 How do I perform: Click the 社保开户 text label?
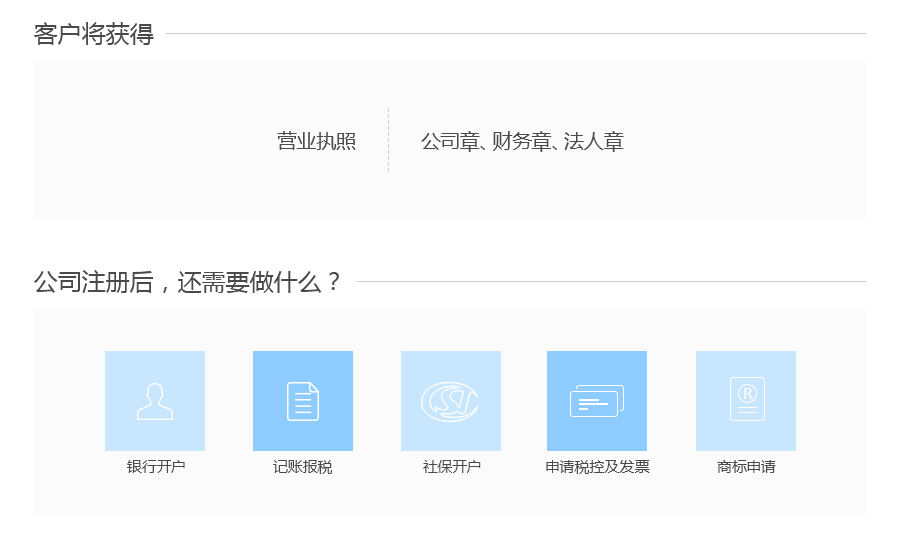(451, 467)
